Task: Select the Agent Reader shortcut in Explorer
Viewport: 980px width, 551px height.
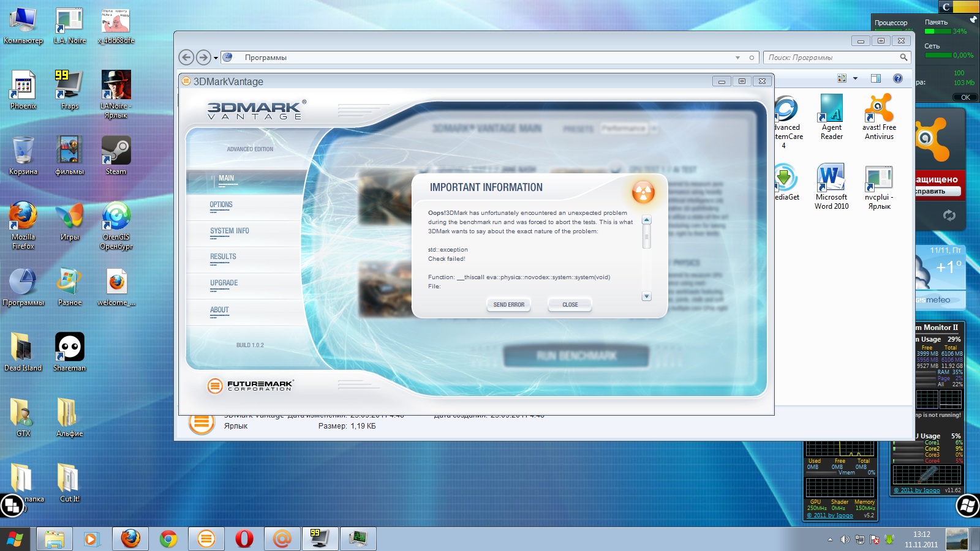Action: click(x=831, y=118)
